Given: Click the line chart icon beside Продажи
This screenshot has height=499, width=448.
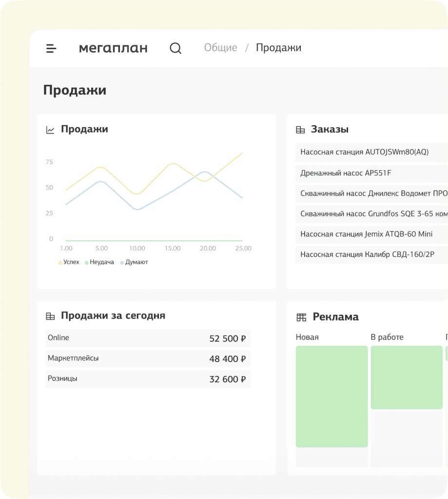Looking at the screenshot, I should [50, 130].
